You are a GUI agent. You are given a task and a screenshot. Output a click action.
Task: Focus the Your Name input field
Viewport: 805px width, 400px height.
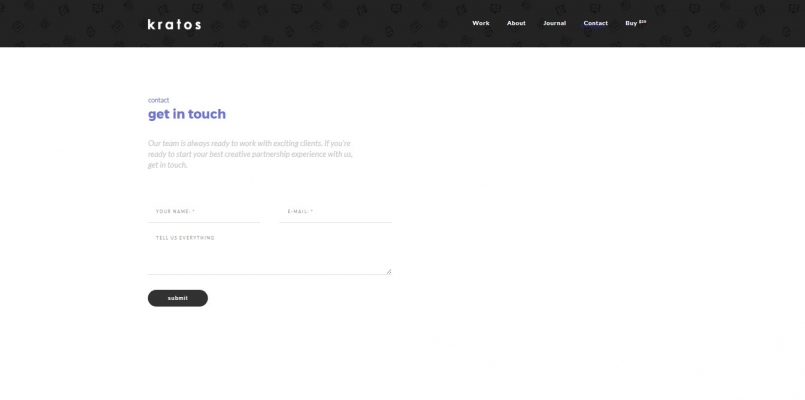click(x=204, y=212)
